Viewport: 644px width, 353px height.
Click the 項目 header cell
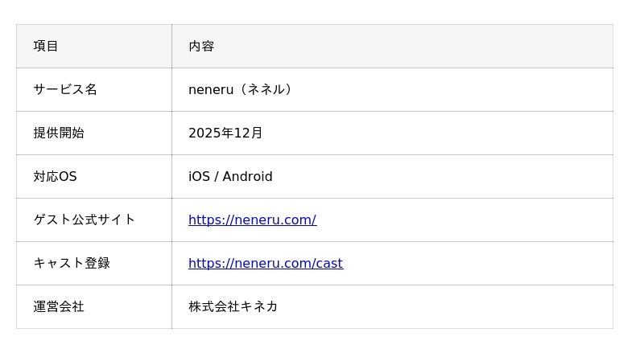(94, 46)
